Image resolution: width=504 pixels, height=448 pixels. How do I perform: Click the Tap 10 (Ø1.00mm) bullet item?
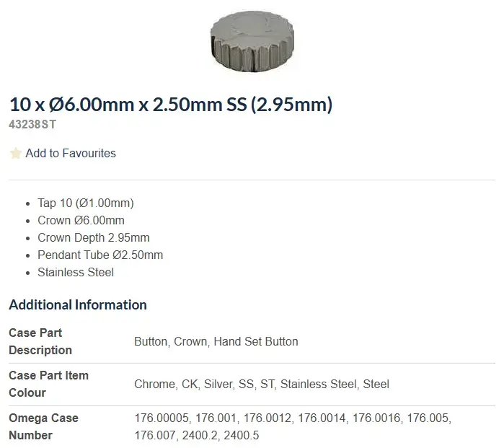pyautogui.click(x=86, y=203)
